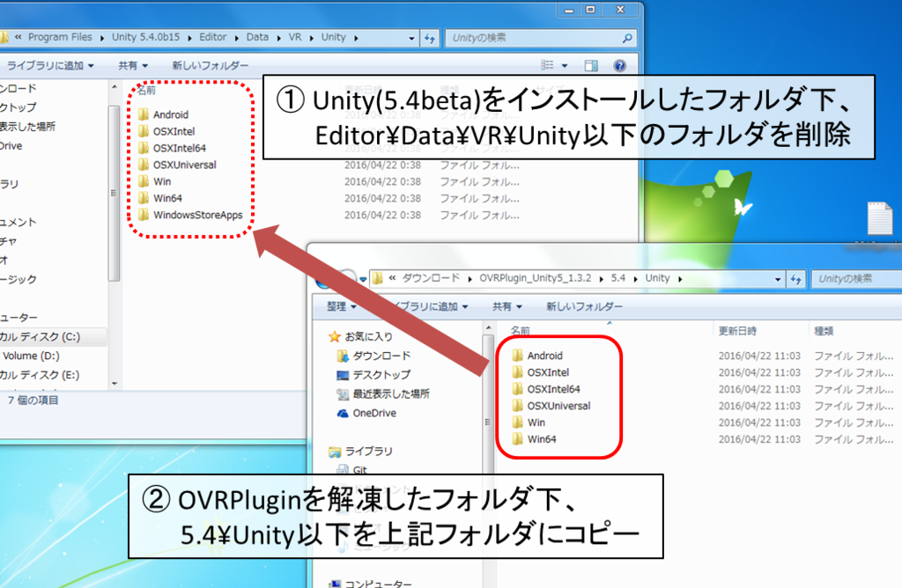Image resolution: width=902 pixels, height=588 pixels.
Task: Click back window navigation pane scroll up arrow
Action: 115,87
